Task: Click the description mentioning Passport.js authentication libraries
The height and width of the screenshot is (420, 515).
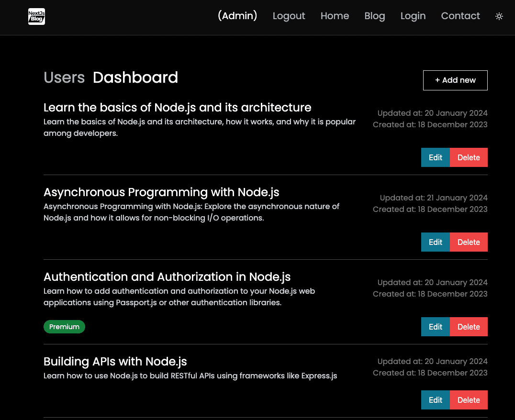Action: [x=179, y=297]
